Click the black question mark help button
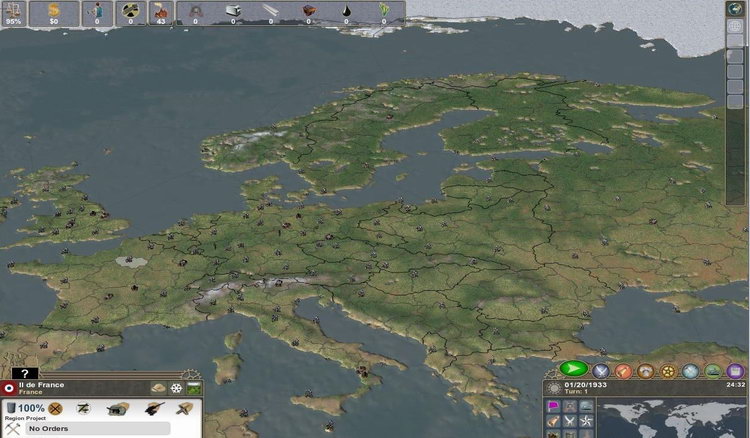Screen dimensions: 750x438 coord(25,373)
